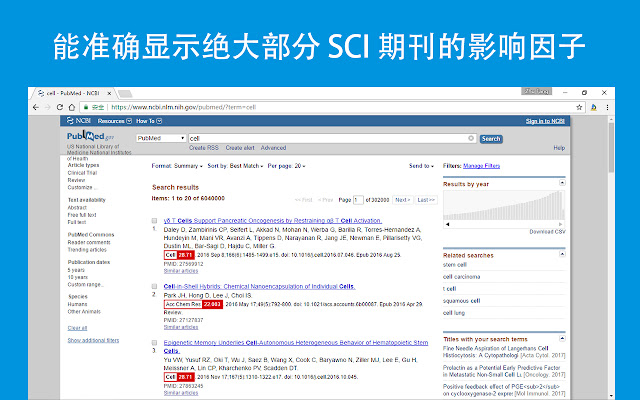
Task: Click the PubMed.gov logo
Action: pos(90,136)
